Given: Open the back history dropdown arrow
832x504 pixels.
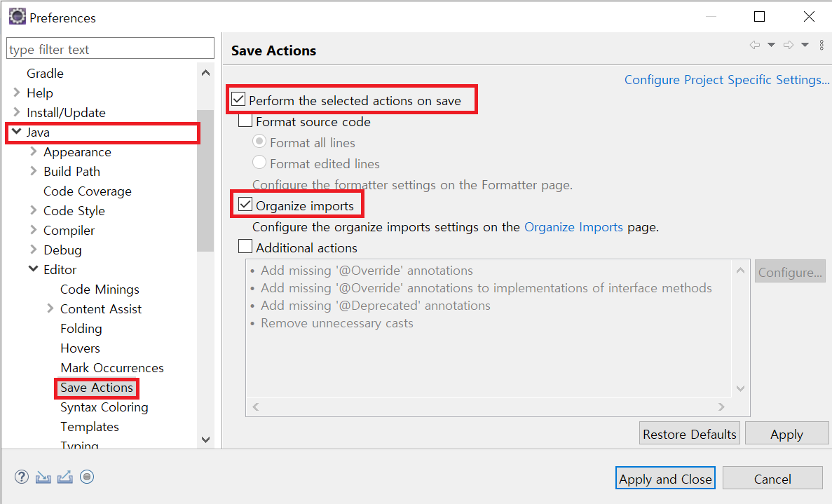Looking at the screenshot, I should click(771, 45).
